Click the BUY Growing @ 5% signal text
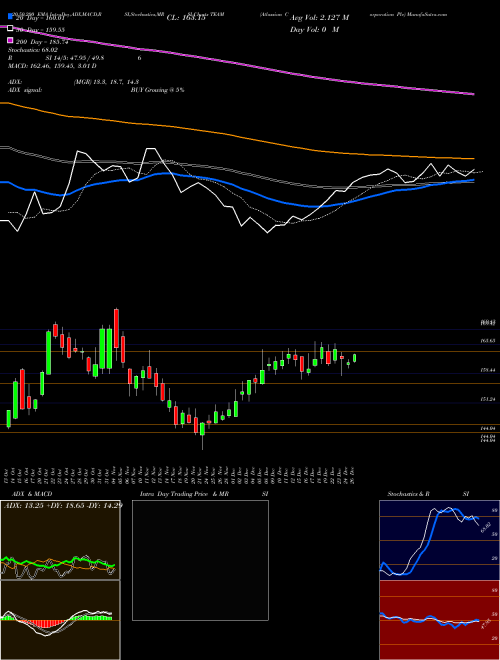Viewport: 500px width, 660px height. (157, 90)
